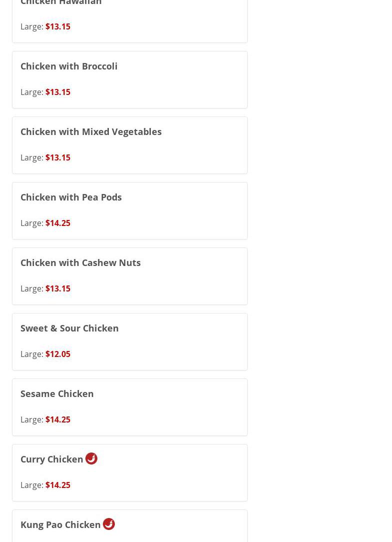Click the Curry Chicken $14.25 price
This screenshot has height=542, width=392.
click(x=58, y=485)
